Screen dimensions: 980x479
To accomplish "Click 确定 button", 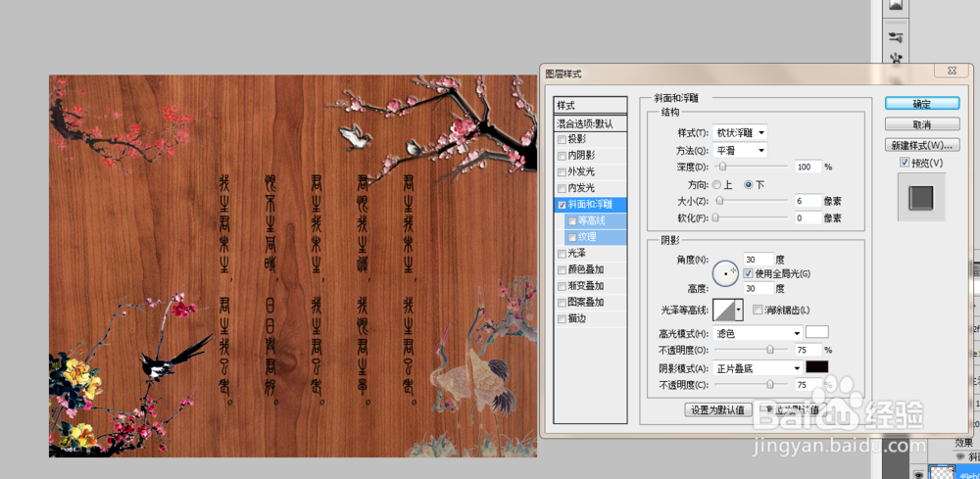I will tap(922, 104).
